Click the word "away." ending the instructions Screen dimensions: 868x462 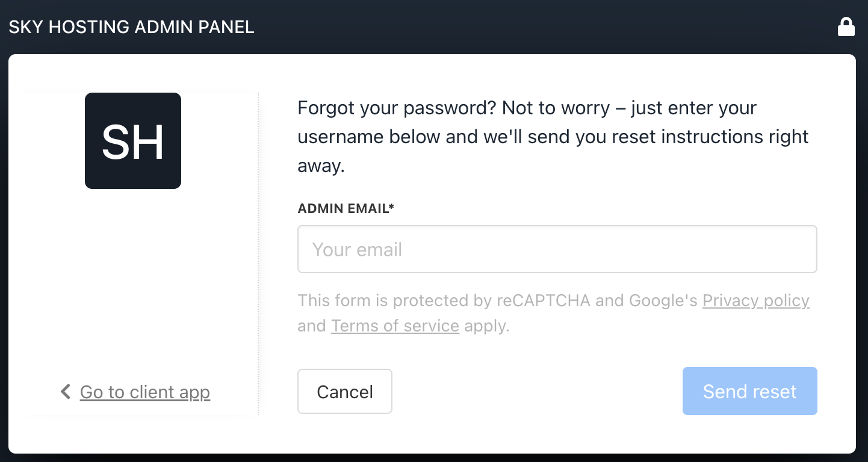321,165
